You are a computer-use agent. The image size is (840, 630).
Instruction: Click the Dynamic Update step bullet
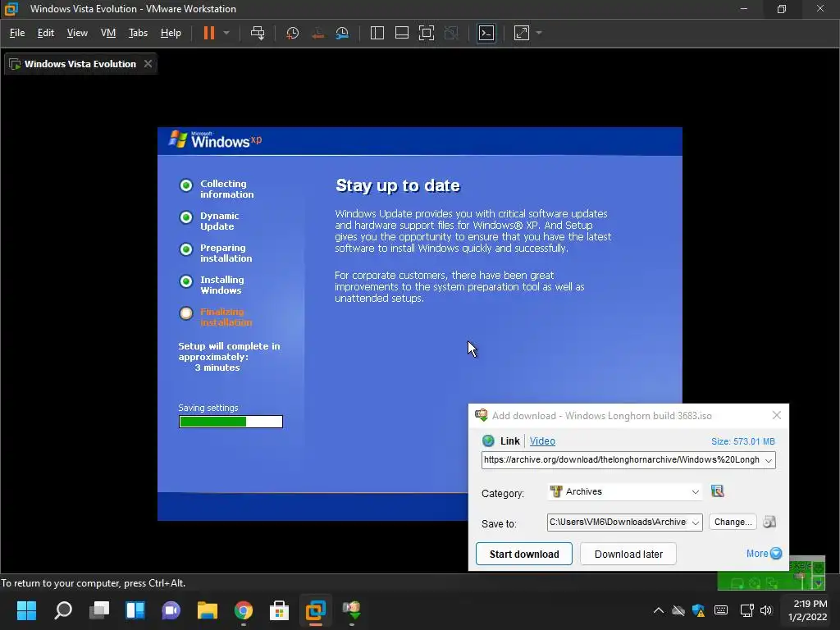(186, 217)
